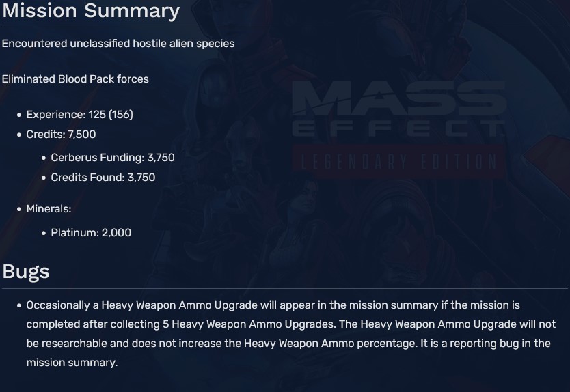This screenshot has width=570, height=392.
Task: Select the Credits Found: 3,750 entry
Action: (103, 178)
